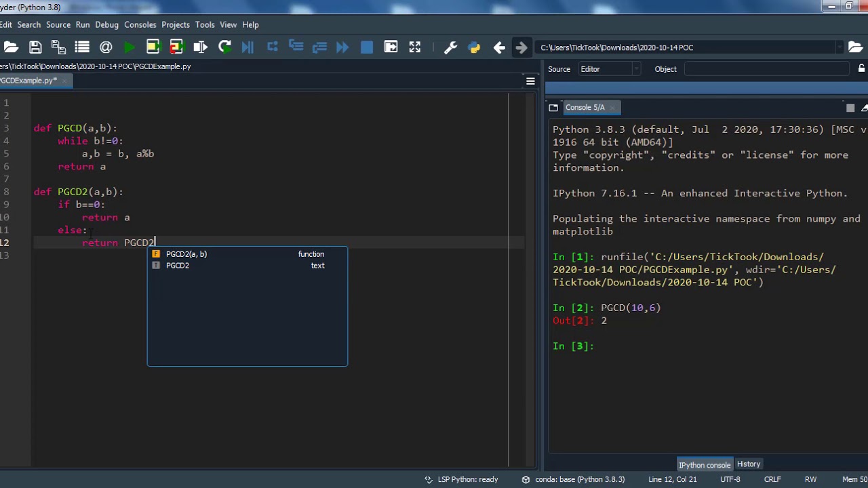Start debugging the file
The height and width of the screenshot is (488, 868).
248,47
